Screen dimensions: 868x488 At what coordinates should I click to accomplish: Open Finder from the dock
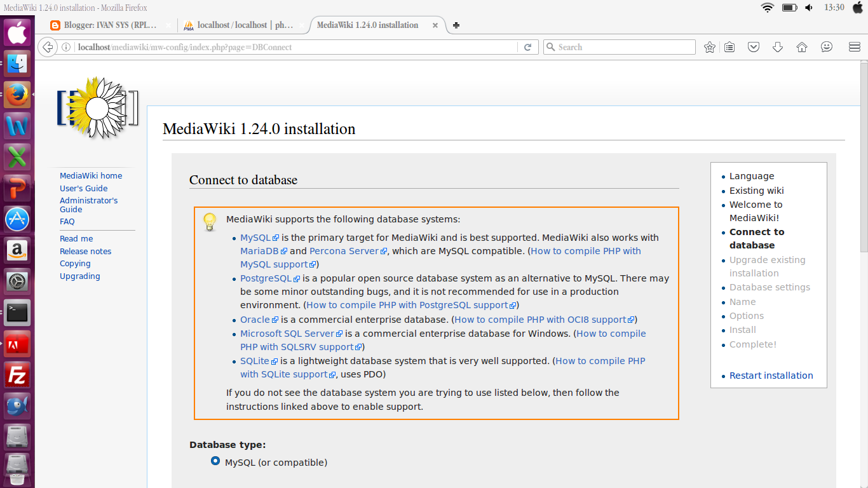[x=17, y=63]
